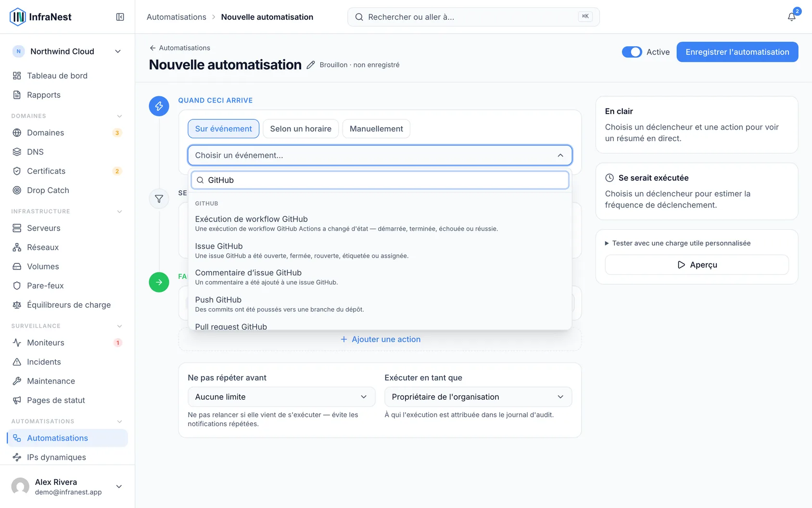Click the Volumes icon
Screen dimensions: 812x508
(x=17, y=266)
